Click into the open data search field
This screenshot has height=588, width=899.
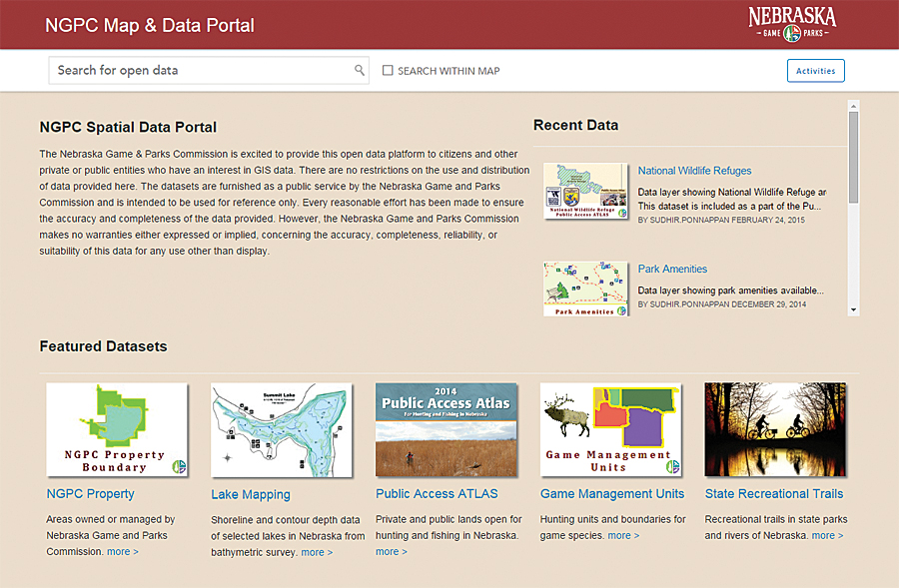point(200,71)
